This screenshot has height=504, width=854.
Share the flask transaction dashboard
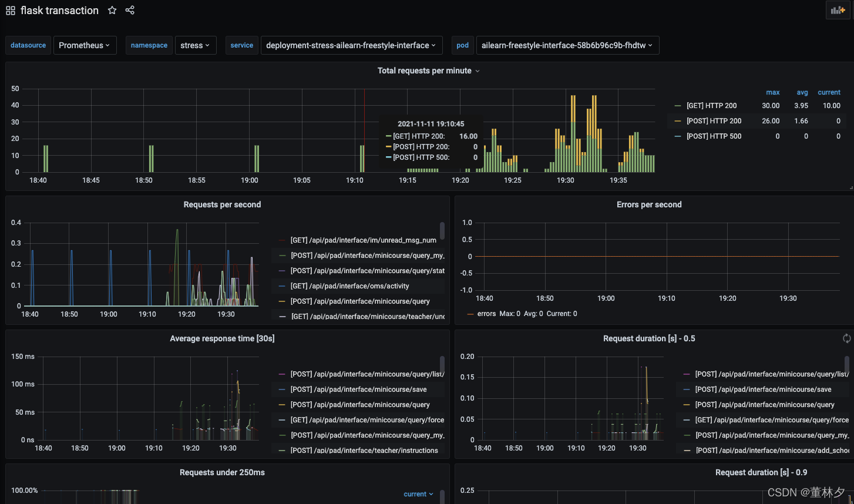pos(130,11)
